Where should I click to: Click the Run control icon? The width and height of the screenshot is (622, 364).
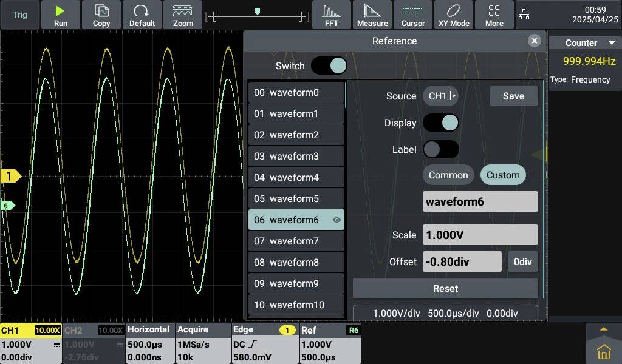coord(60,15)
